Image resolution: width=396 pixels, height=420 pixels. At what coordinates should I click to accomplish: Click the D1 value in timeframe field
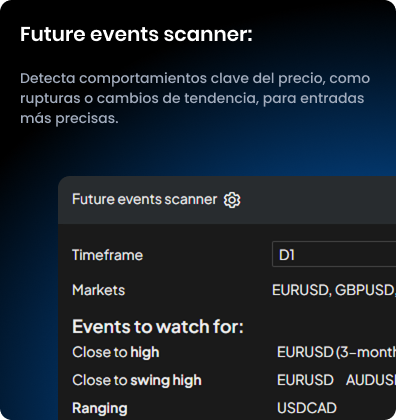(x=287, y=255)
